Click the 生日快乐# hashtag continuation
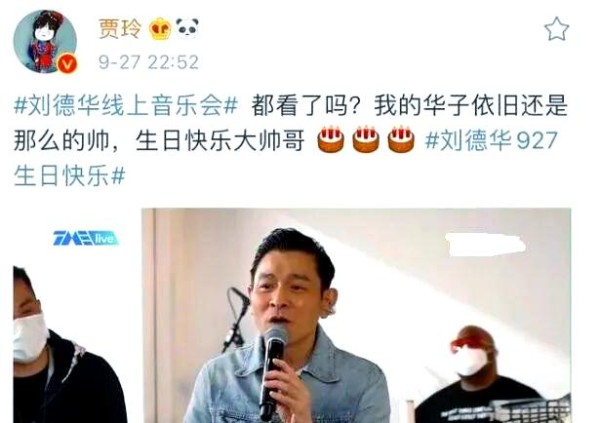Screen dimensions: 600x423 69,176
